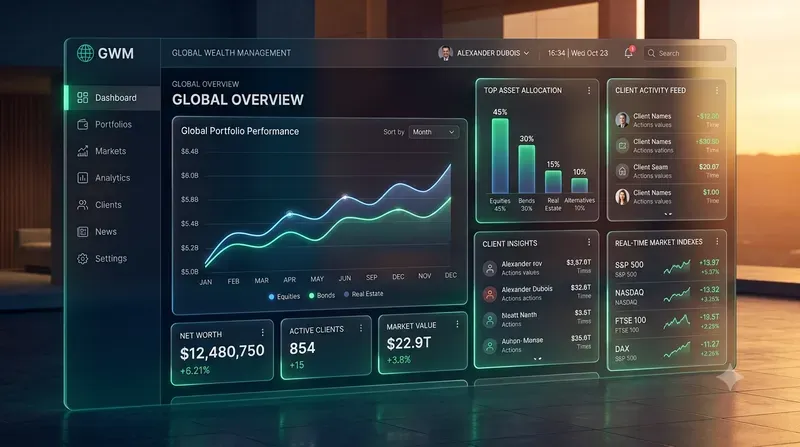Image resolution: width=800 pixels, height=447 pixels.
Task: Click the +15 active clients change
Action: pos(297,365)
